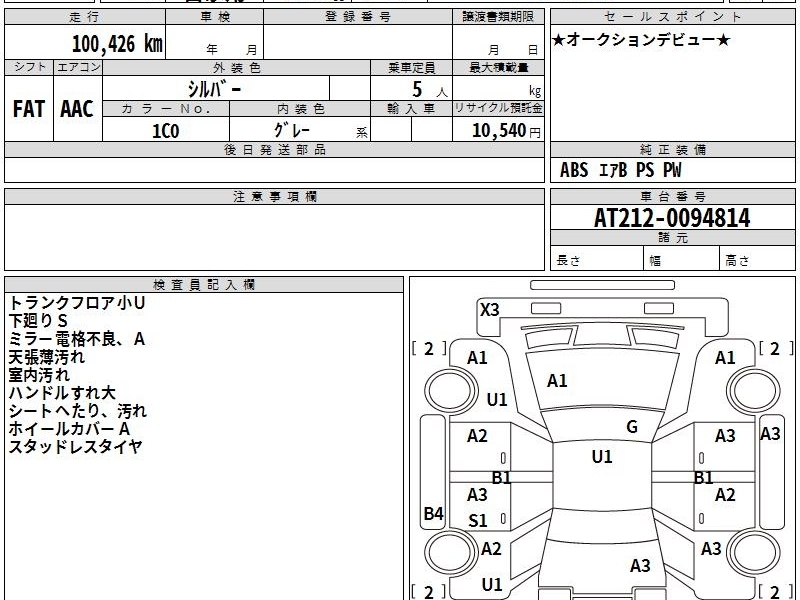Click the U1 mark on the roof

(x=602, y=457)
